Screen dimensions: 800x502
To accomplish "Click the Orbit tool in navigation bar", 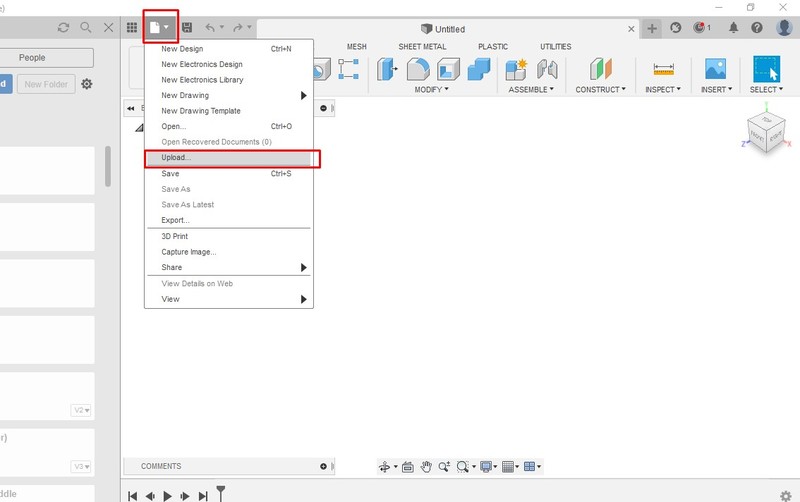I will 385,466.
